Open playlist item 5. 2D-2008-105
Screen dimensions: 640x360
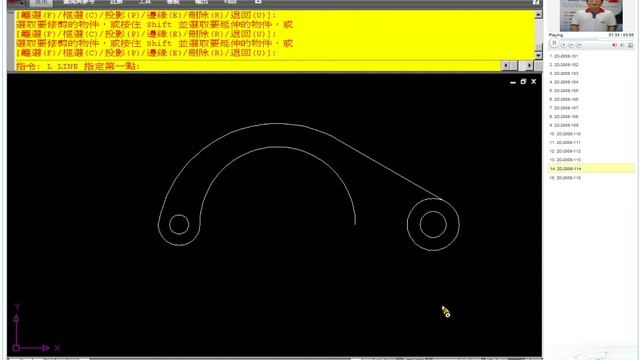click(564, 90)
